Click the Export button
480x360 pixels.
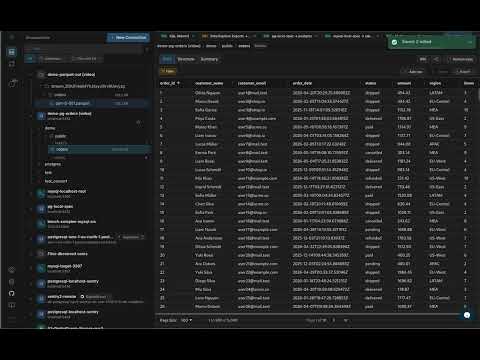coord(463,71)
